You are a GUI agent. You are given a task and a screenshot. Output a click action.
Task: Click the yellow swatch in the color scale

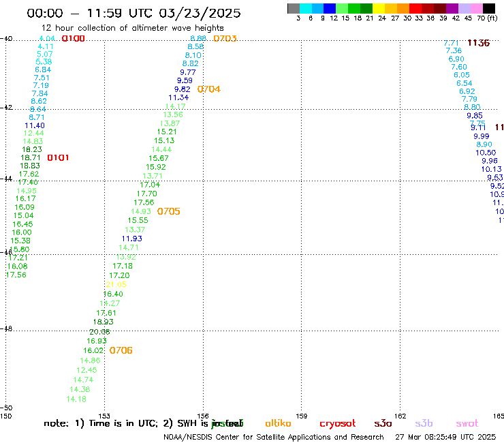point(379,8)
